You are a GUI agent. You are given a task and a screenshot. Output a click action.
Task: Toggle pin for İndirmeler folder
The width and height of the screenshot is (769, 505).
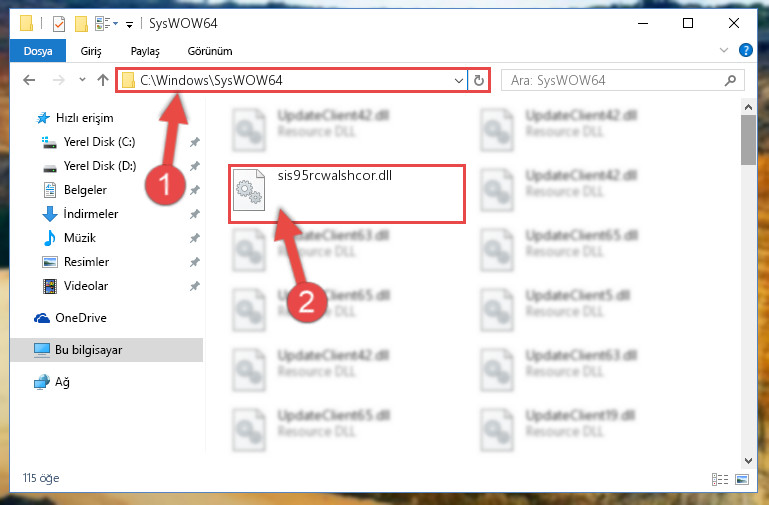coord(195,214)
